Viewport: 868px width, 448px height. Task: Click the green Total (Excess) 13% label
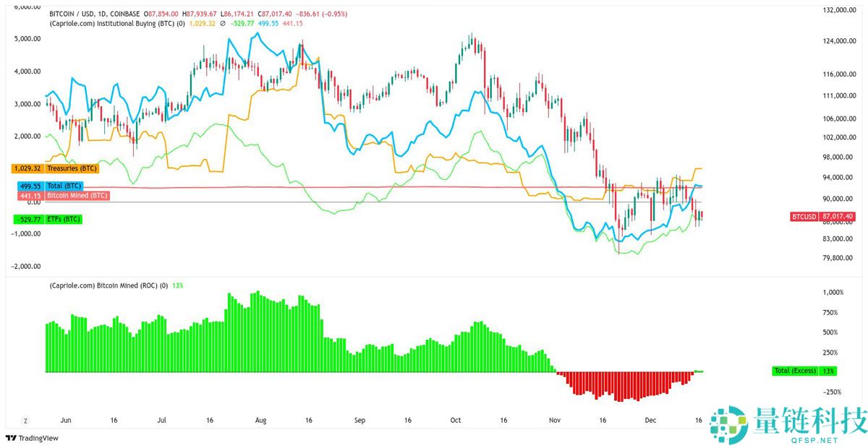[804, 371]
